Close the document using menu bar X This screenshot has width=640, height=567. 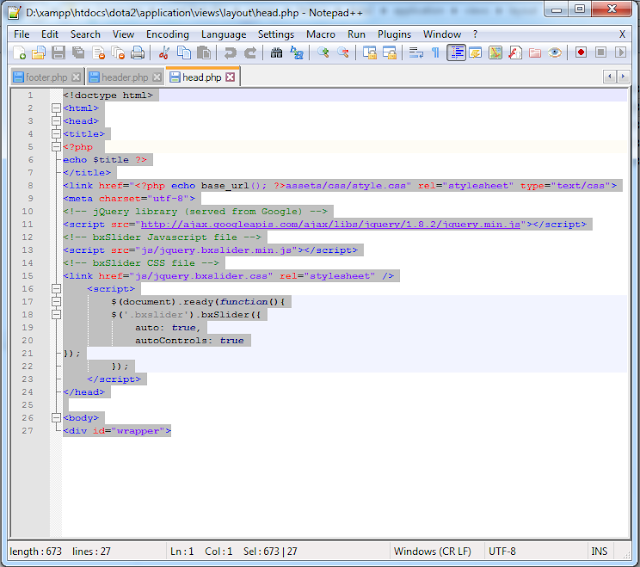pyautogui.click(x=622, y=34)
